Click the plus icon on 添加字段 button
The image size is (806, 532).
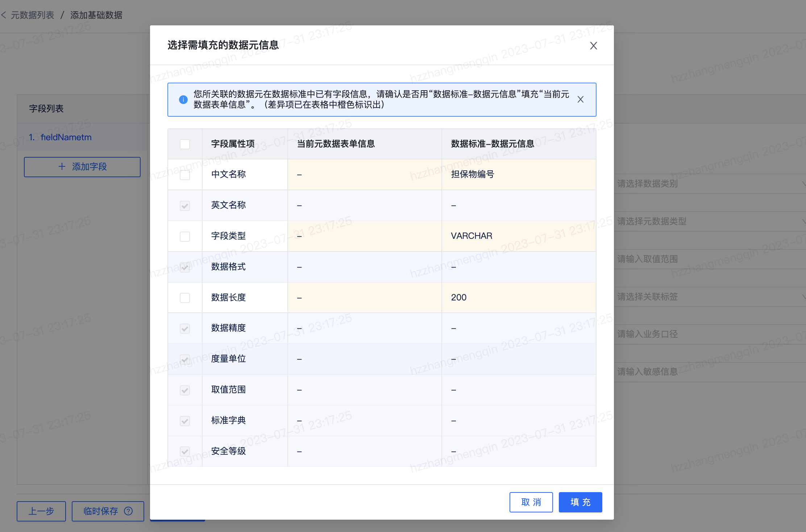(62, 167)
